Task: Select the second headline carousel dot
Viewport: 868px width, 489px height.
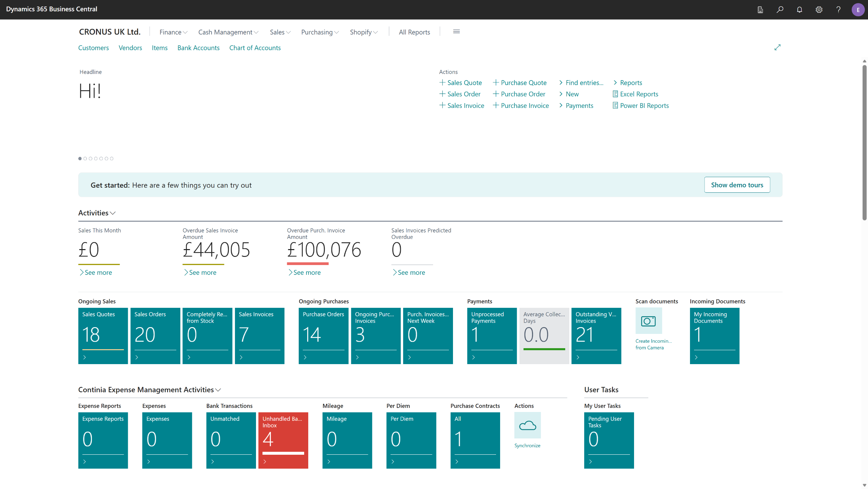Action: (x=85, y=158)
